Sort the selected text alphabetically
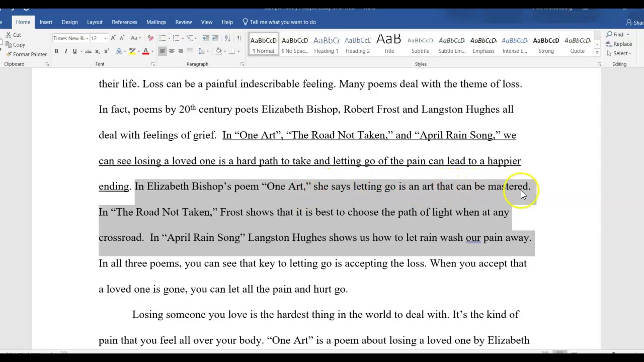The width and height of the screenshot is (644, 362). click(x=227, y=38)
